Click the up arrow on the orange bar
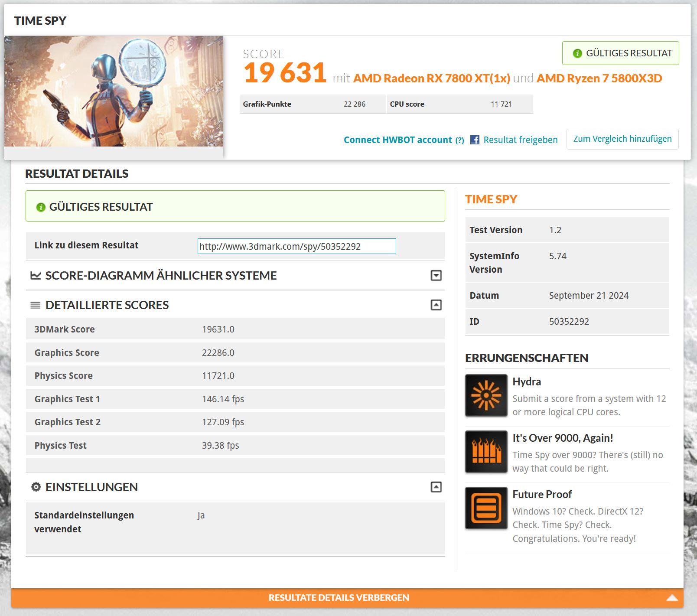The width and height of the screenshot is (697, 616). 672,598
